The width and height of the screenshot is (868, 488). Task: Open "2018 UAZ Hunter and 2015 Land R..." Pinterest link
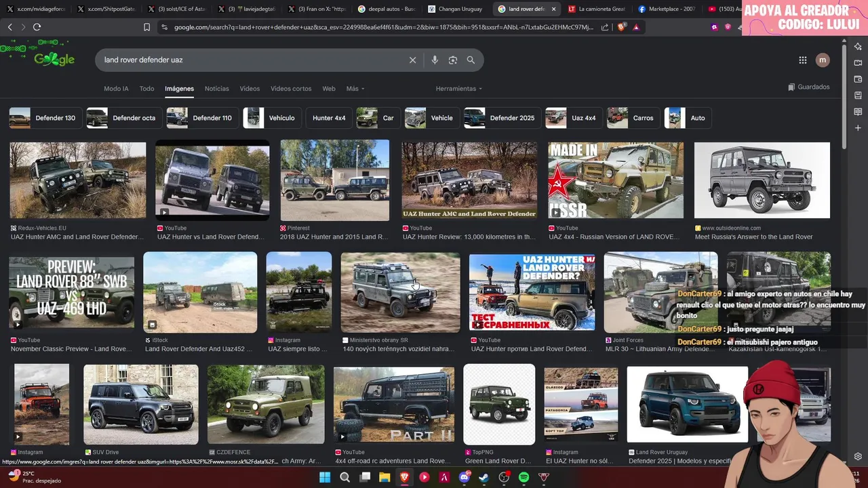coord(334,237)
